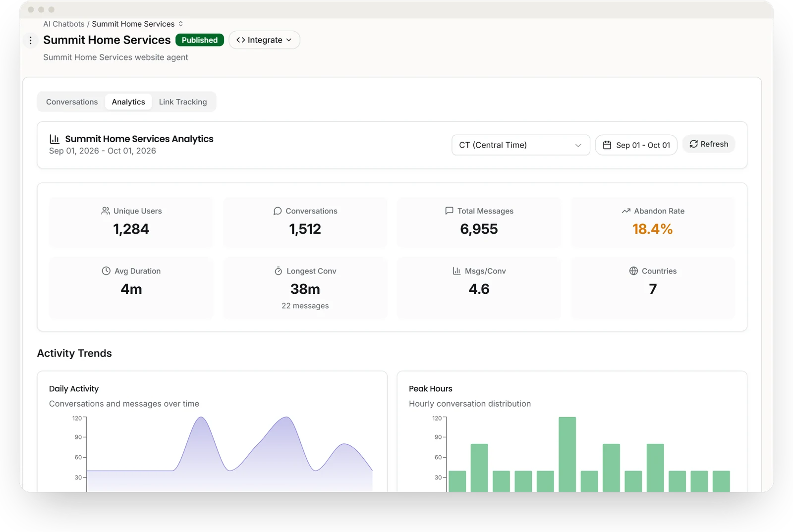Screen dimensions: 793x532
Task: Click the Longest Conv stopwatch icon
Action: (x=278, y=271)
